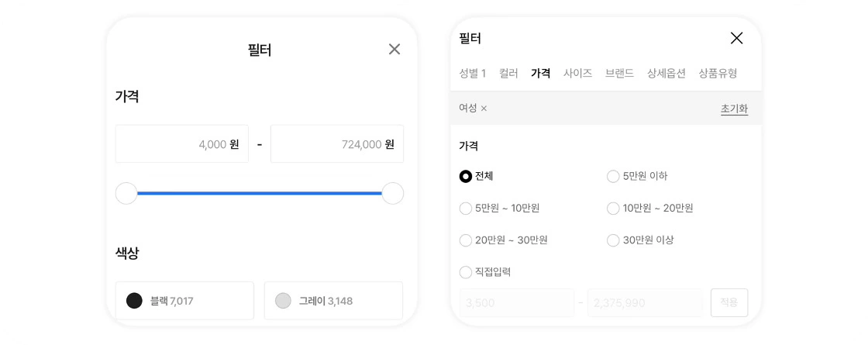Enable the 직접입력 custom price option

coord(466,272)
